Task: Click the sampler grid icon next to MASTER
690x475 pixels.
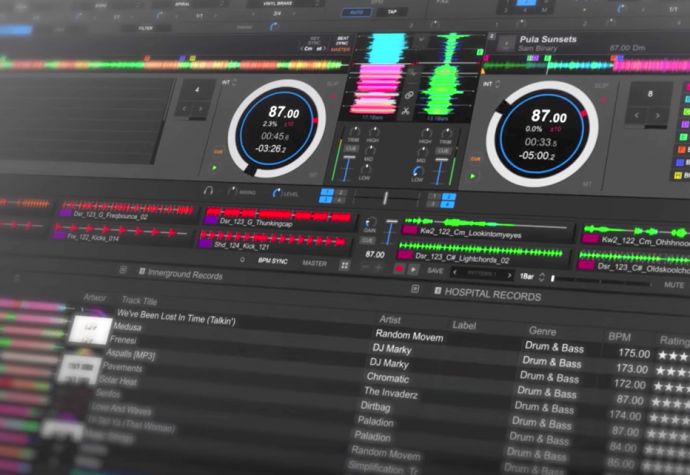Action: pos(345,265)
